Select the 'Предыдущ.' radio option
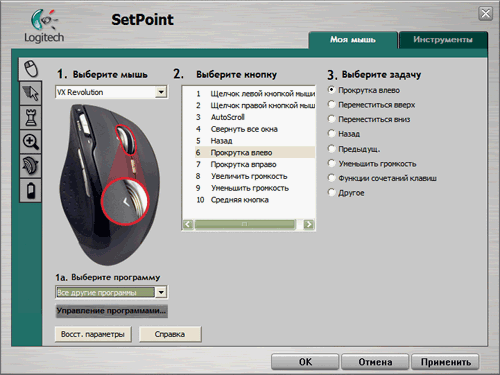Image resolution: width=500 pixels, height=375 pixels. [x=331, y=149]
